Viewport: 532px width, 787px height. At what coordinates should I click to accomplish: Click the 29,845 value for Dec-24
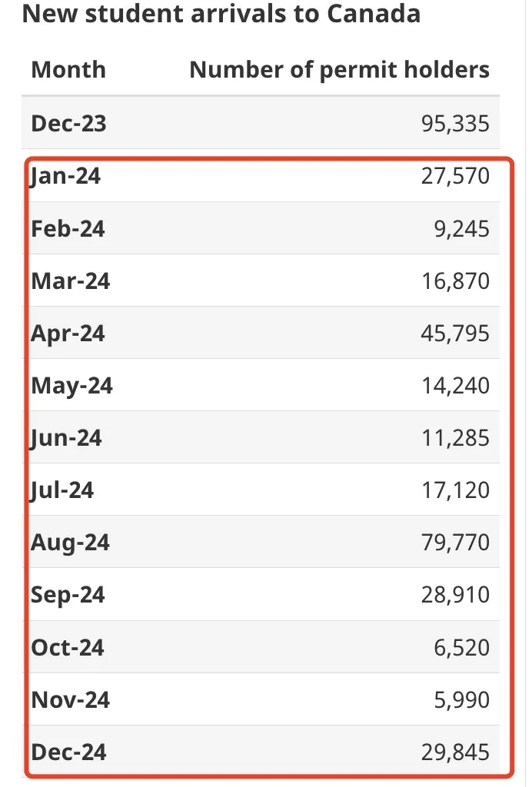(455, 752)
